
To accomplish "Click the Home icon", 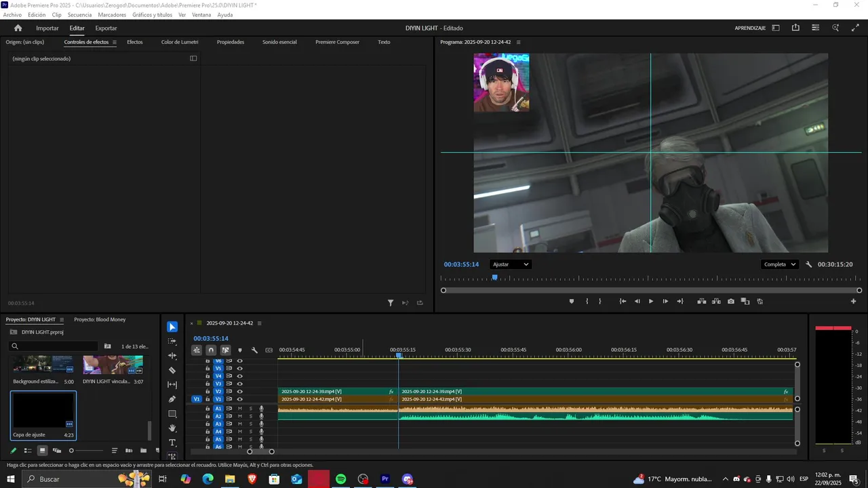I will (x=18, y=28).
